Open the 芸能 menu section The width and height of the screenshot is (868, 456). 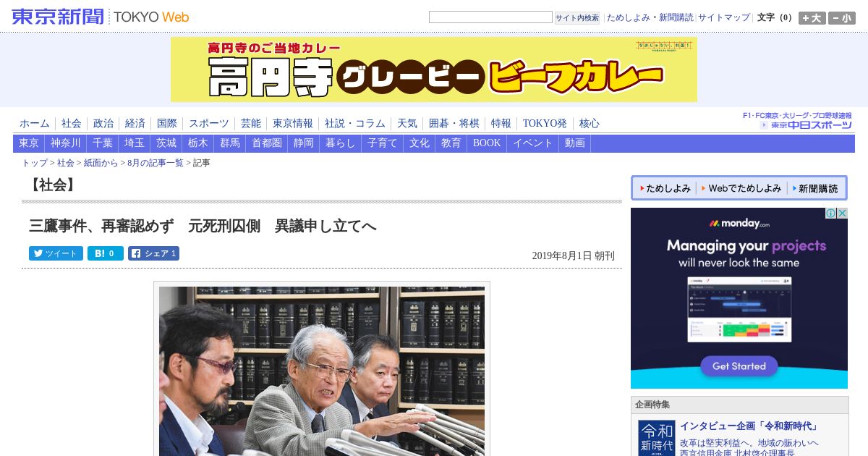pyautogui.click(x=251, y=124)
